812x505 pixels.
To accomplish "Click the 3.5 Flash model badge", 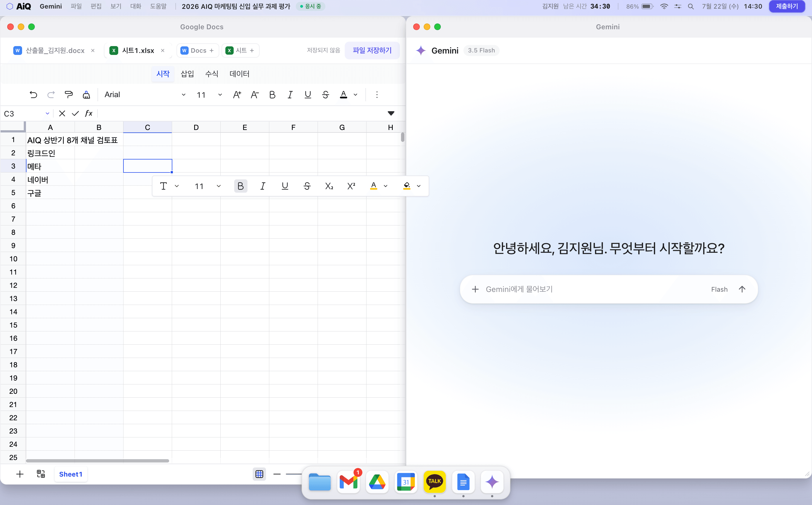I will point(481,50).
